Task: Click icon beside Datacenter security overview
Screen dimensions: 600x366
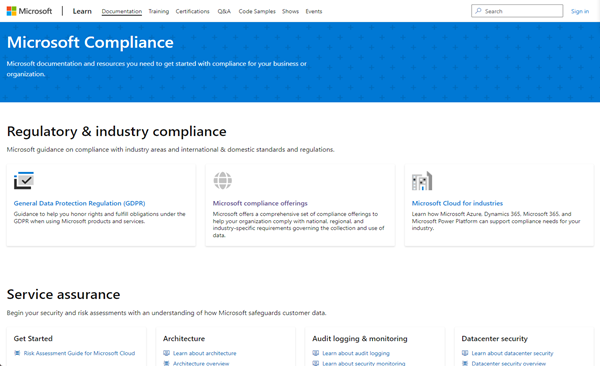Action: (465, 363)
